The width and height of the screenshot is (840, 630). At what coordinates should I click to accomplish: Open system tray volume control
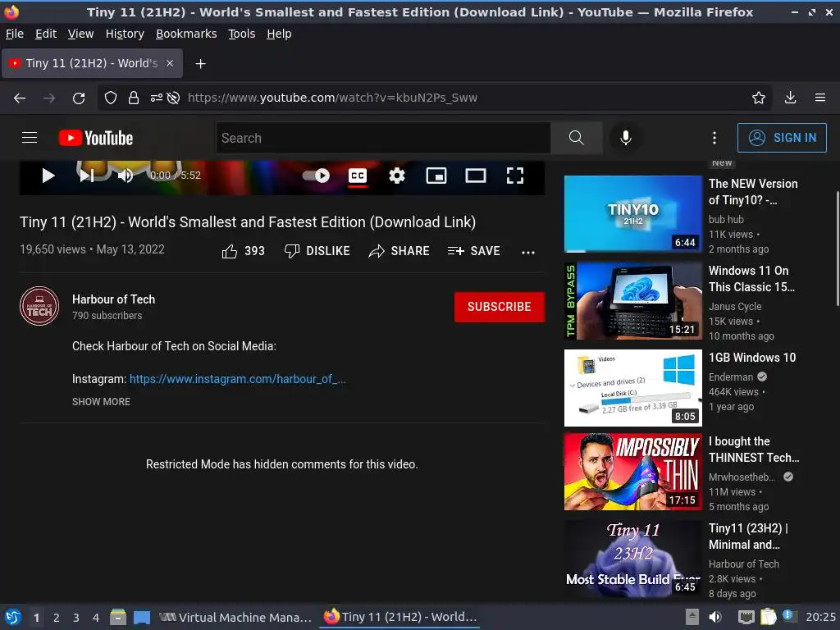[x=714, y=617]
